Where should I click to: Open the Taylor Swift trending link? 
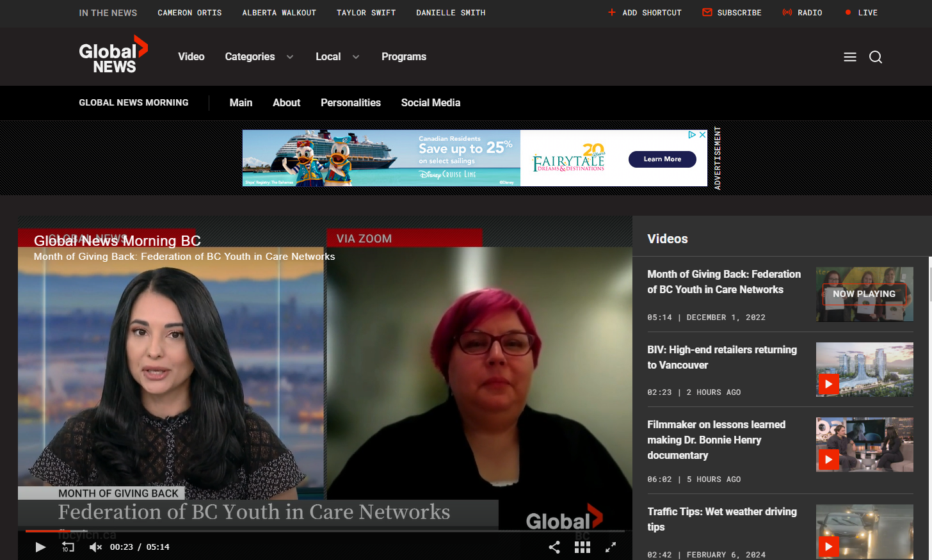[x=366, y=12]
